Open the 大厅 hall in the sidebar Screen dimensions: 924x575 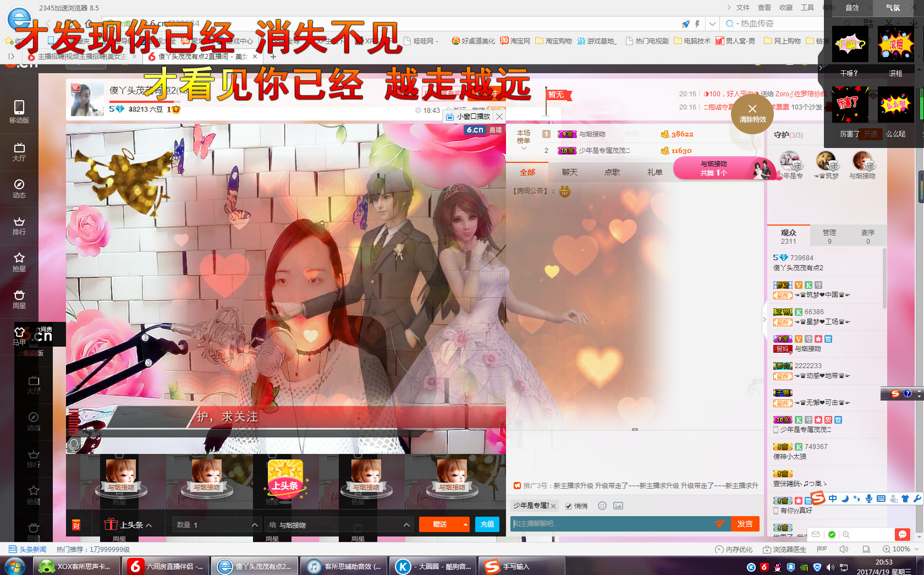point(19,152)
